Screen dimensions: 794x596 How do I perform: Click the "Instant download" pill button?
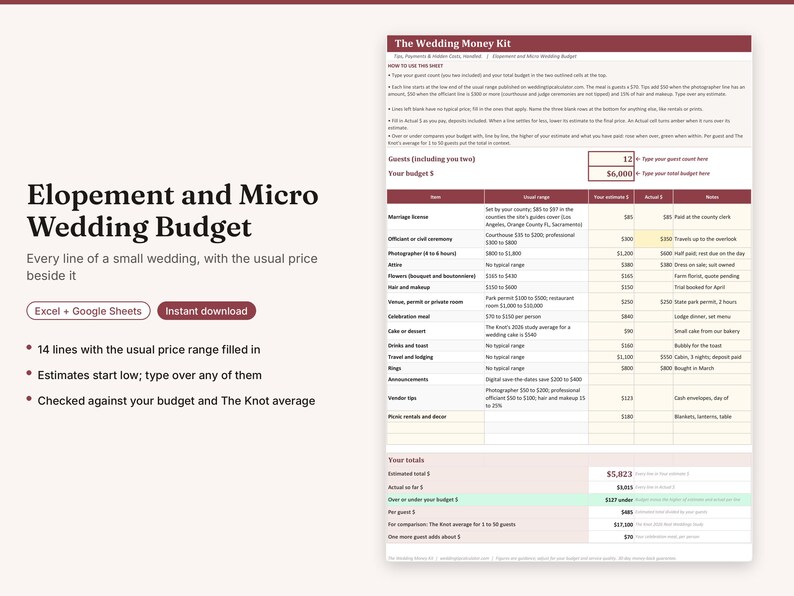[x=207, y=311]
